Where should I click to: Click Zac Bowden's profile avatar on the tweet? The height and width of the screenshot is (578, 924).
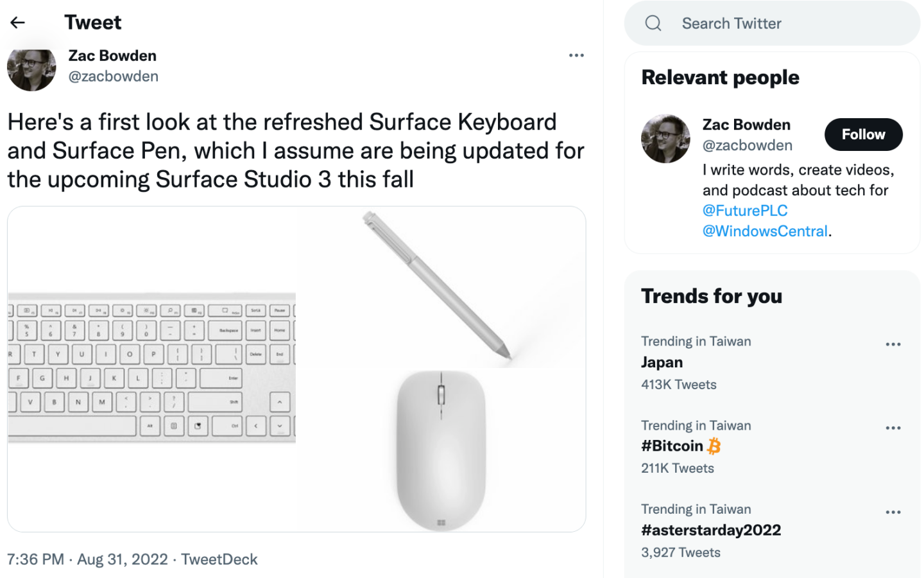pos(31,68)
